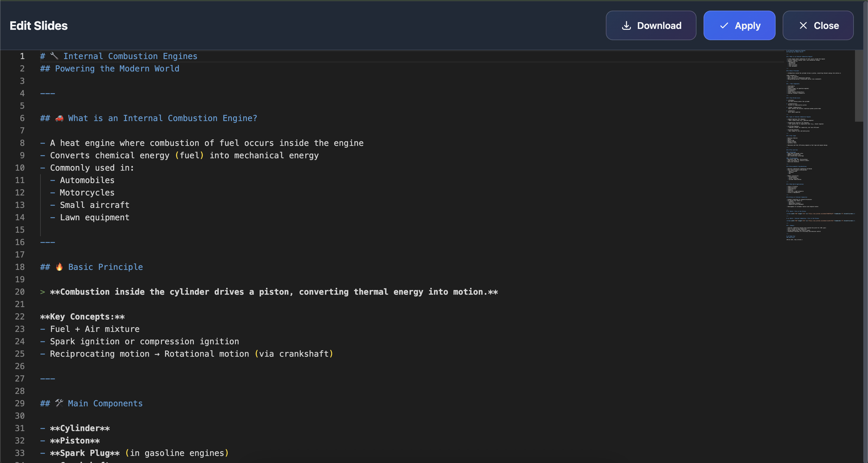Click the blockquote marker on line 20
The width and height of the screenshot is (868, 463).
coord(43,292)
